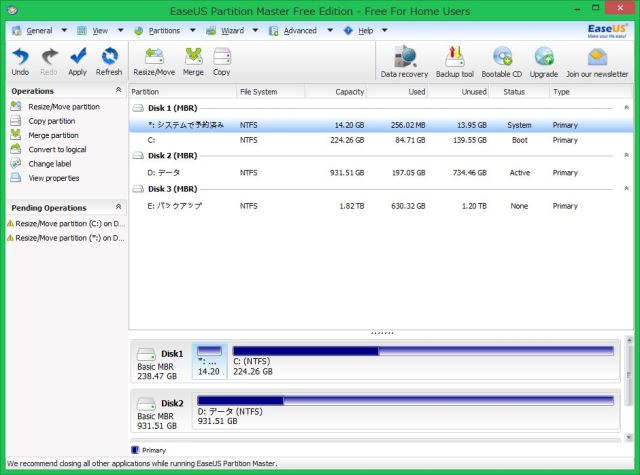Screen dimensions: 640x475
Task: Click the Capacity column header
Action: pos(336,92)
